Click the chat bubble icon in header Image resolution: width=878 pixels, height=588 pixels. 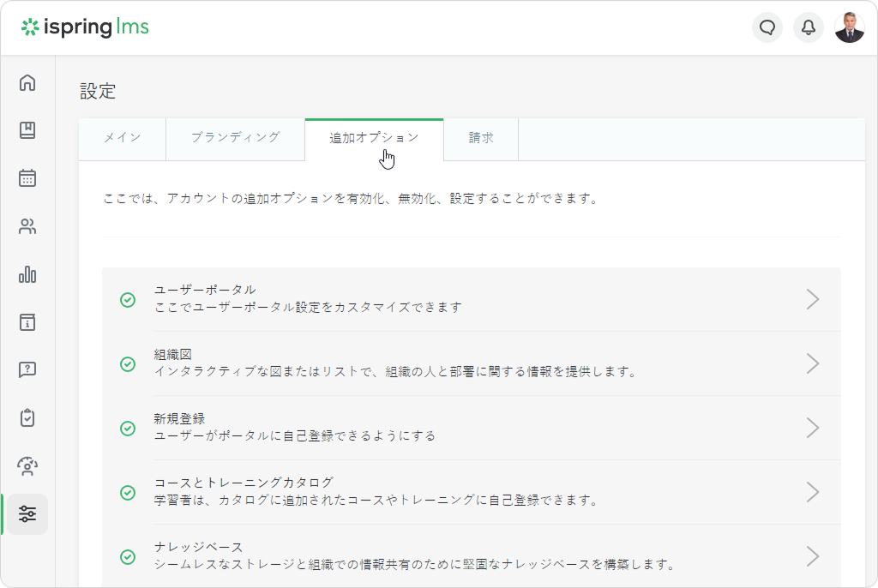tap(767, 27)
